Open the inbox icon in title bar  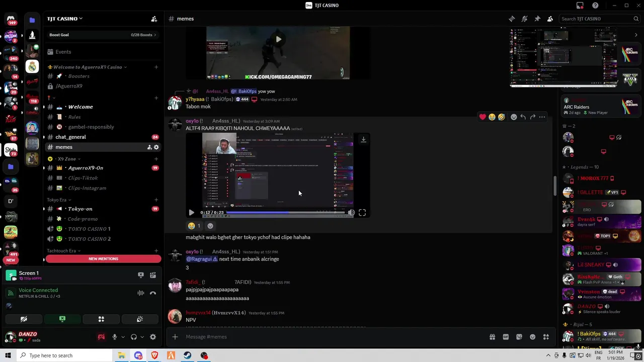pyautogui.click(x=580, y=6)
